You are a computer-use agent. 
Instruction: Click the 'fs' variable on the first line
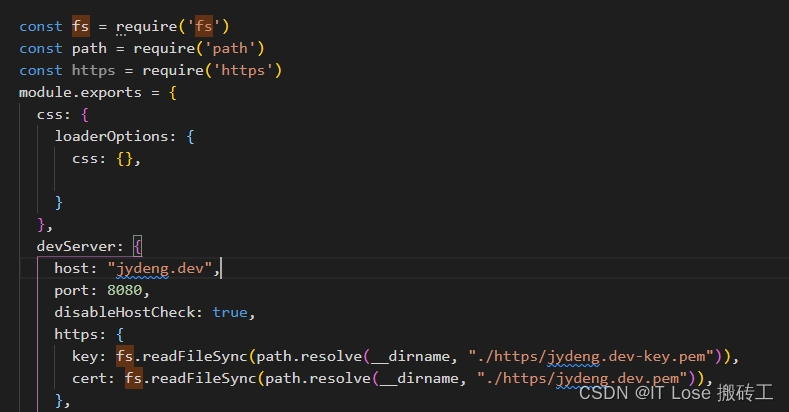click(x=81, y=26)
